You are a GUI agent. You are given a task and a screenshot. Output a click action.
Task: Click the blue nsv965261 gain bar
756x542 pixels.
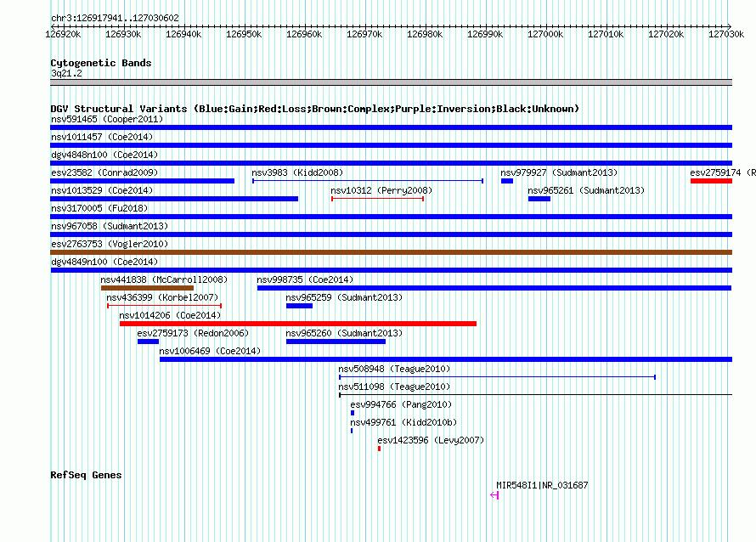pyautogui.click(x=539, y=199)
